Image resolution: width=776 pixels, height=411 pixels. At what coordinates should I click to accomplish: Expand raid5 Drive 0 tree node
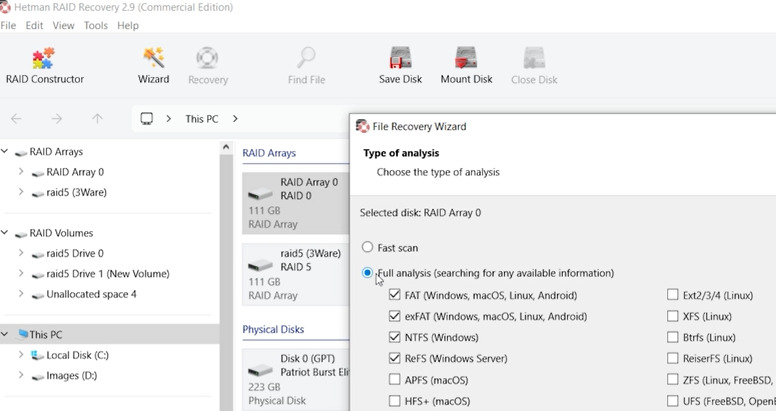coord(21,253)
